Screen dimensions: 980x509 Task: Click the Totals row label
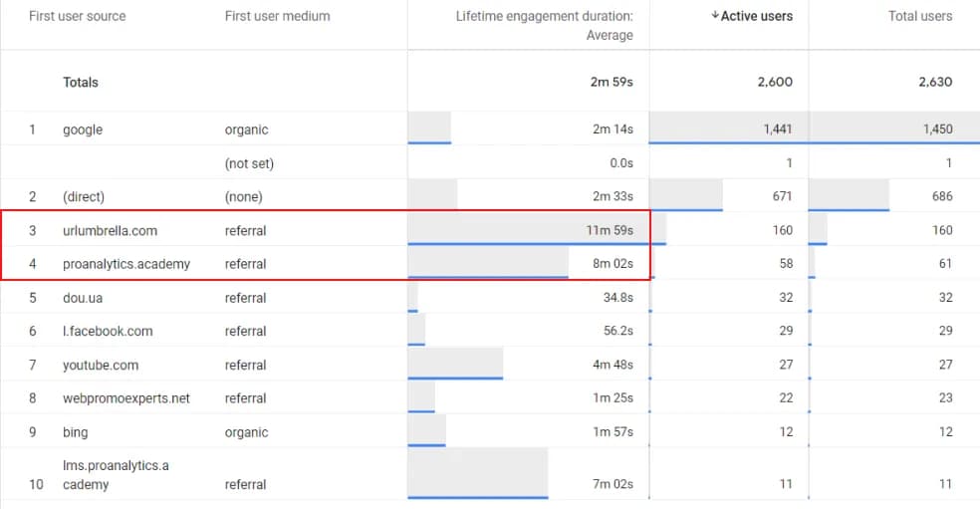tap(80, 82)
